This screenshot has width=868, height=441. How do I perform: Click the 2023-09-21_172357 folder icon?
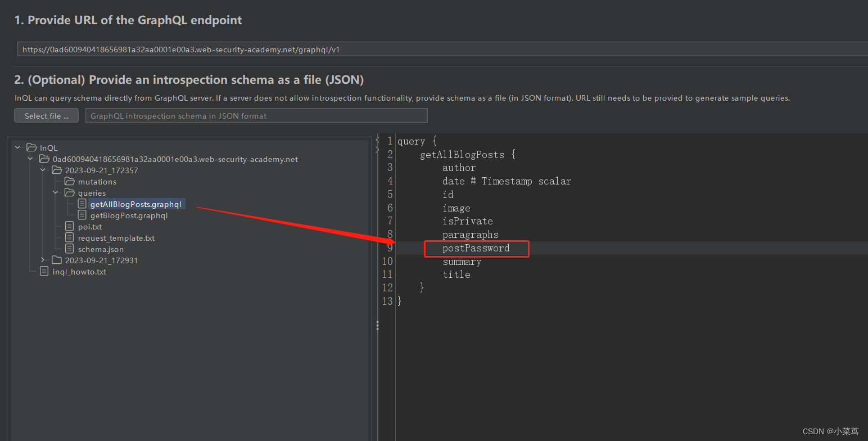57,170
